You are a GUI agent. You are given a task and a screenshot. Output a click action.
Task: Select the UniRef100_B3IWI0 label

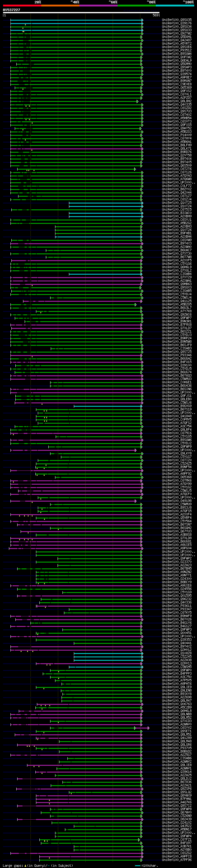[177, 213]
